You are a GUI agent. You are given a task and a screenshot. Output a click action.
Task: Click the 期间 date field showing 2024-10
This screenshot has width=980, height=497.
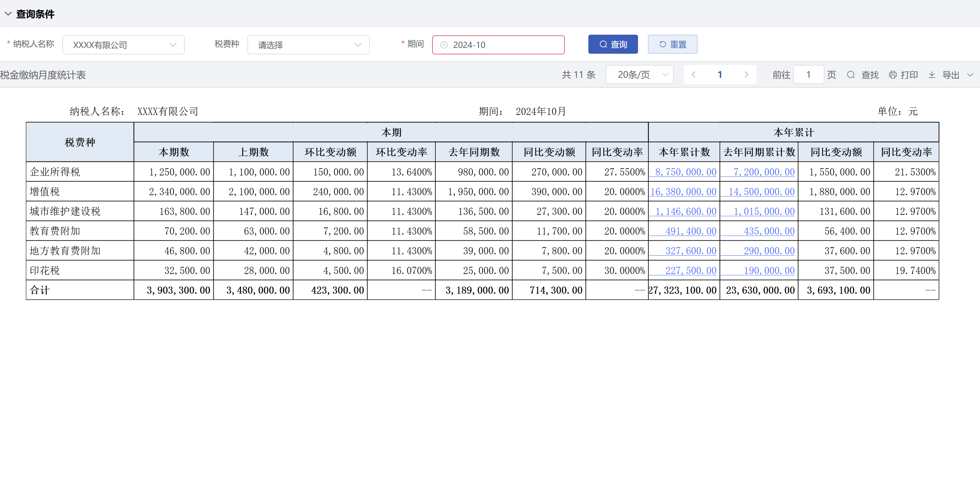[498, 45]
